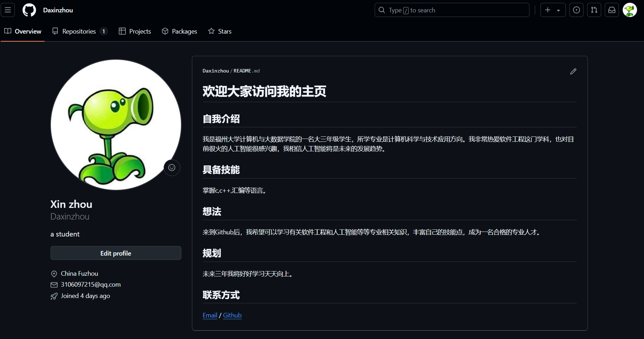Click the Repositories count badge showing 1
The height and width of the screenshot is (339, 644).
coord(104,31)
